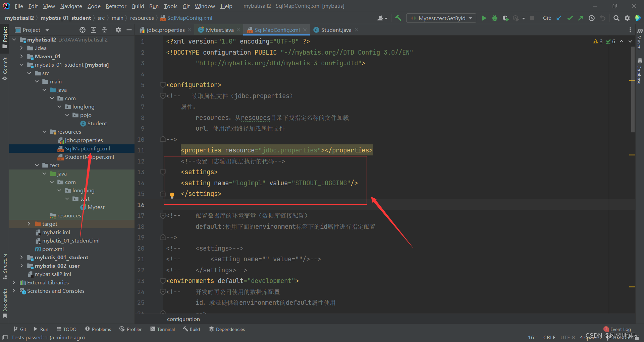Click the mybatis_01_student breadcrumb
644x342 pixels.
click(x=66, y=18)
